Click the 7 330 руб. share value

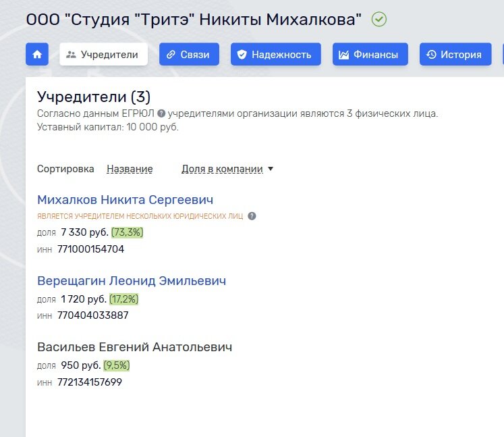[84, 232]
